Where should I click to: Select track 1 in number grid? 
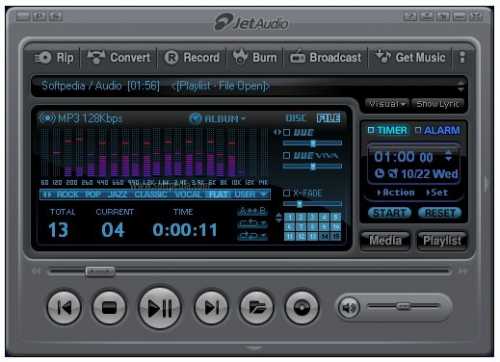pyautogui.click(x=290, y=217)
